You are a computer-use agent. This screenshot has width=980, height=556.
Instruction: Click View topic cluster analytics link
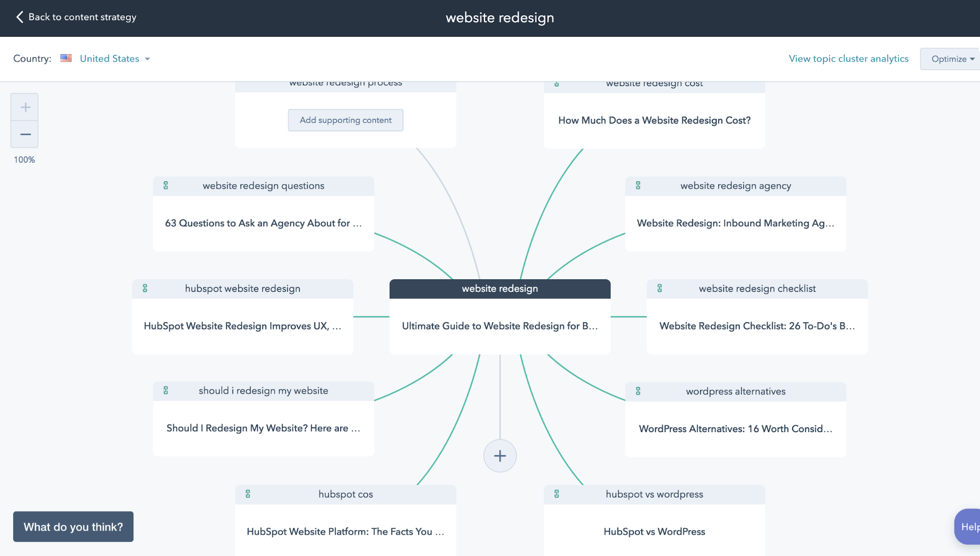(849, 59)
